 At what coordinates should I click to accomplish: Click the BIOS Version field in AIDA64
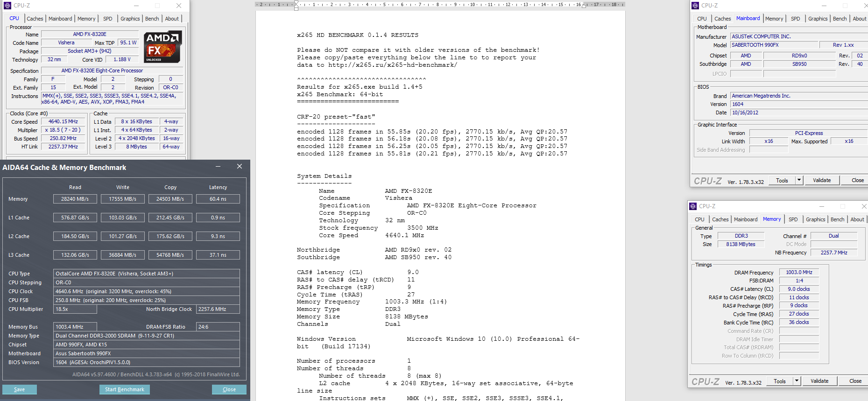pyautogui.click(x=147, y=362)
